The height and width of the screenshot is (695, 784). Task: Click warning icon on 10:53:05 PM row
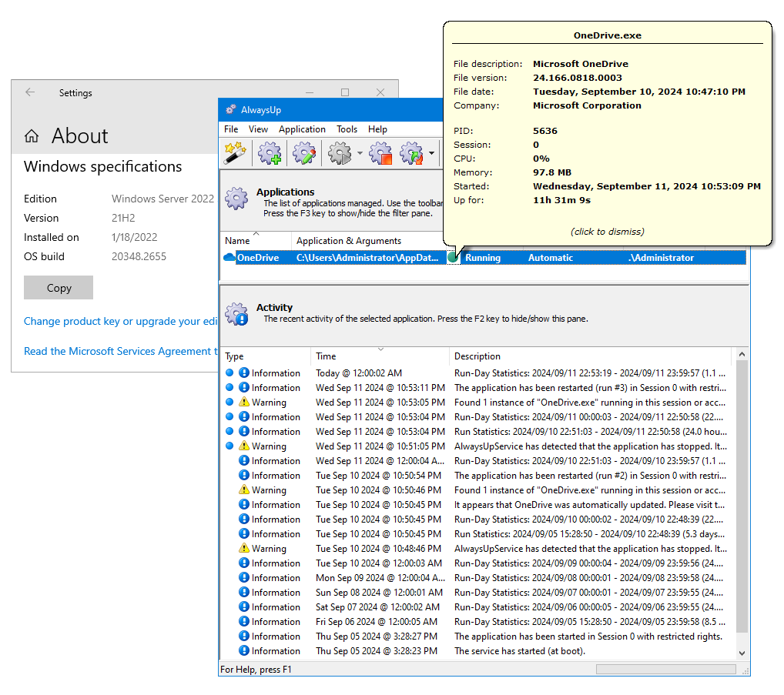[x=244, y=402]
